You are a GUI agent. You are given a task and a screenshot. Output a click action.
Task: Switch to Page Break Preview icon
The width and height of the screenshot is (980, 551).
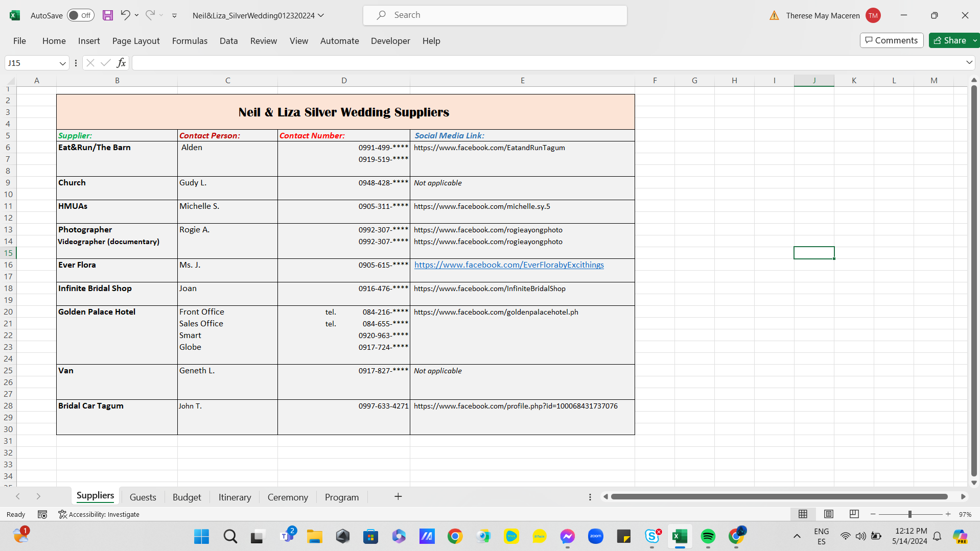[854, 514]
